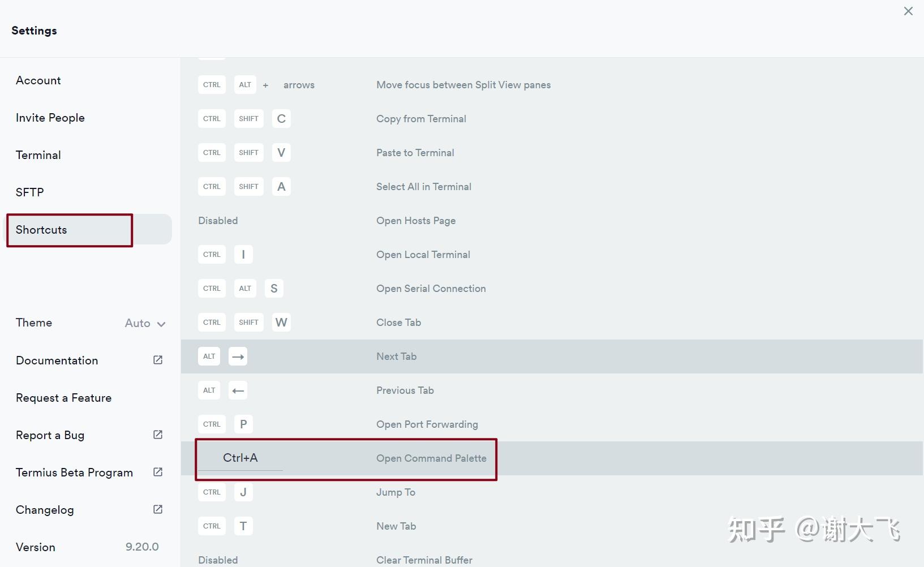Viewport: 924px width, 567px height.
Task: Click the right arrow key for Next Tab
Action: click(238, 356)
